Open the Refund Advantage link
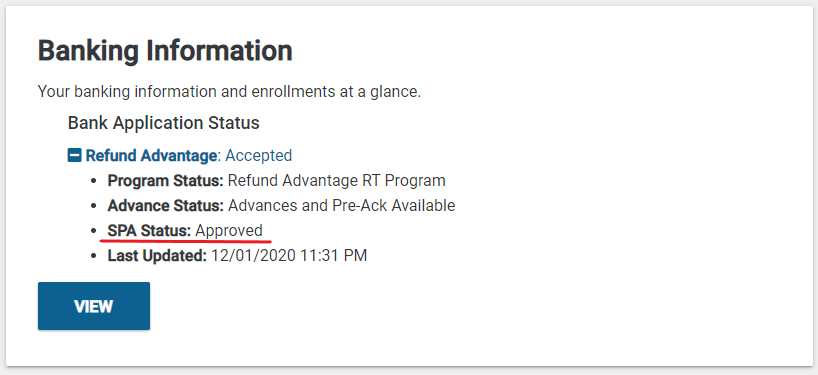The image size is (818, 375). 151,155
